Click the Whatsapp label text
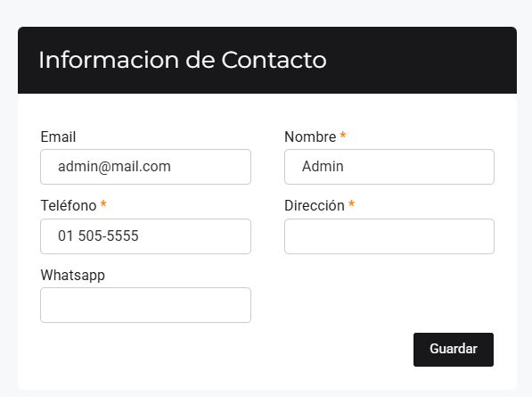532x397 pixels. [72, 276]
